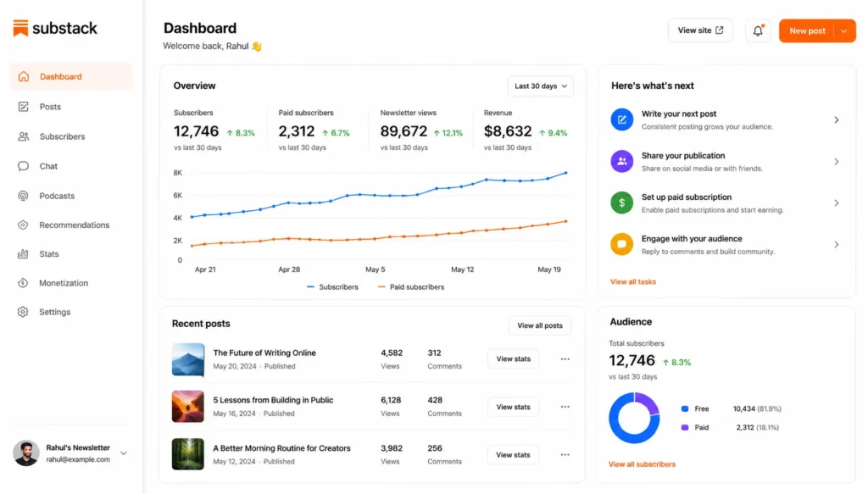Click the Paid subscribers value 2,312 in Overview
868x494 pixels.
(x=296, y=131)
